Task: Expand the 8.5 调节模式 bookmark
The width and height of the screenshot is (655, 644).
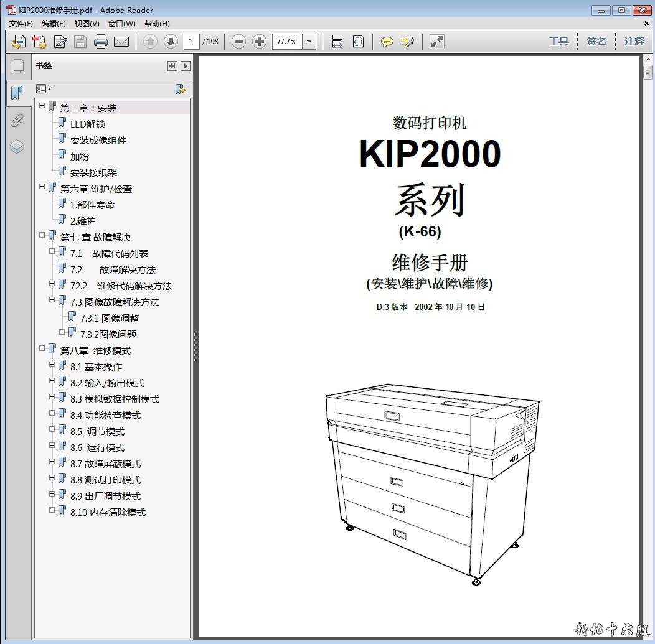Action: click(x=52, y=429)
